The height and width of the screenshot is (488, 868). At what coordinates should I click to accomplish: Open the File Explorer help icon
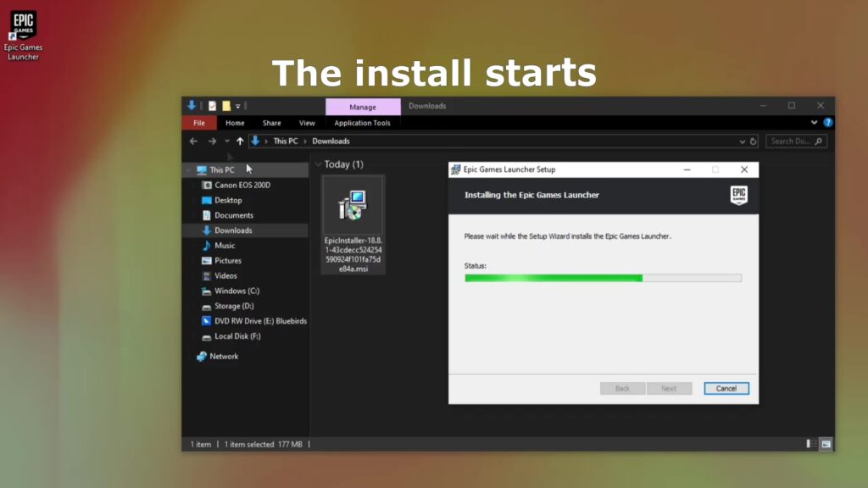827,122
